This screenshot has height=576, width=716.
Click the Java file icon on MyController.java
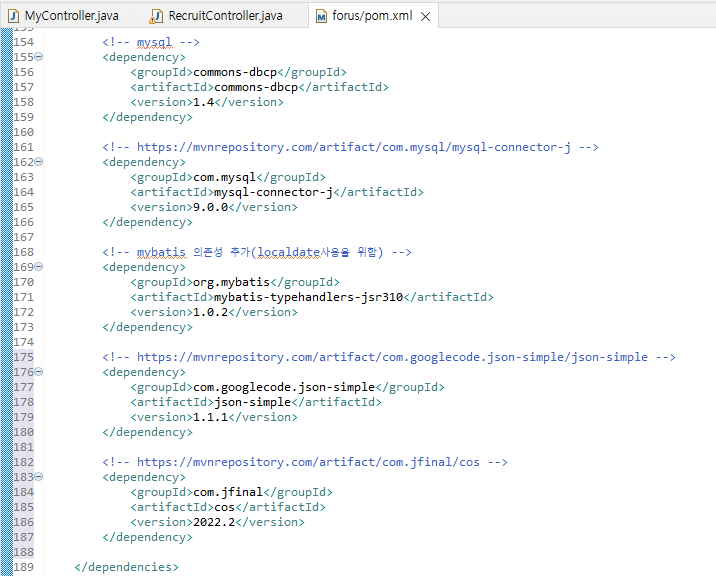pyautogui.click(x=13, y=16)
